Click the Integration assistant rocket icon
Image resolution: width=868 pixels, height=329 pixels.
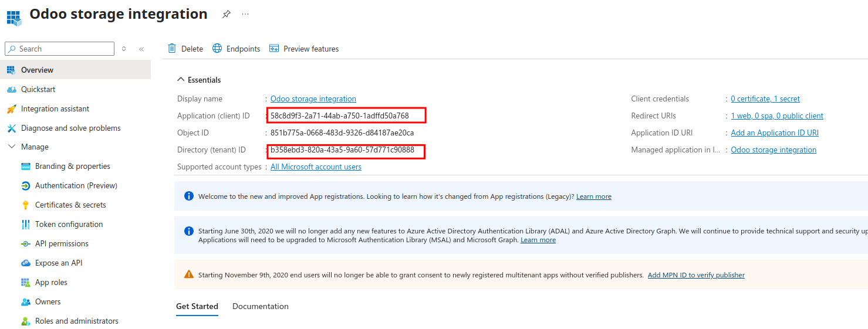point(11,108)
